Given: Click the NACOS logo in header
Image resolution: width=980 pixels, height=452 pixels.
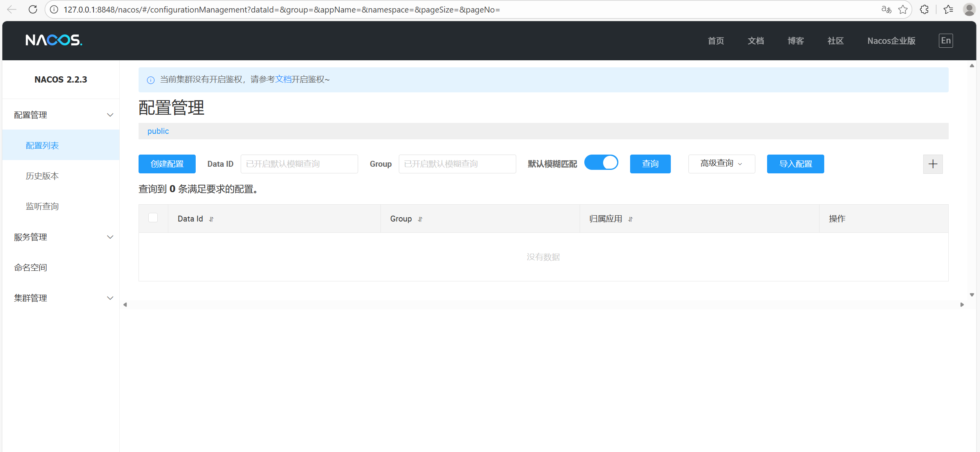Looking at the screenshot, I should (54, 40).
